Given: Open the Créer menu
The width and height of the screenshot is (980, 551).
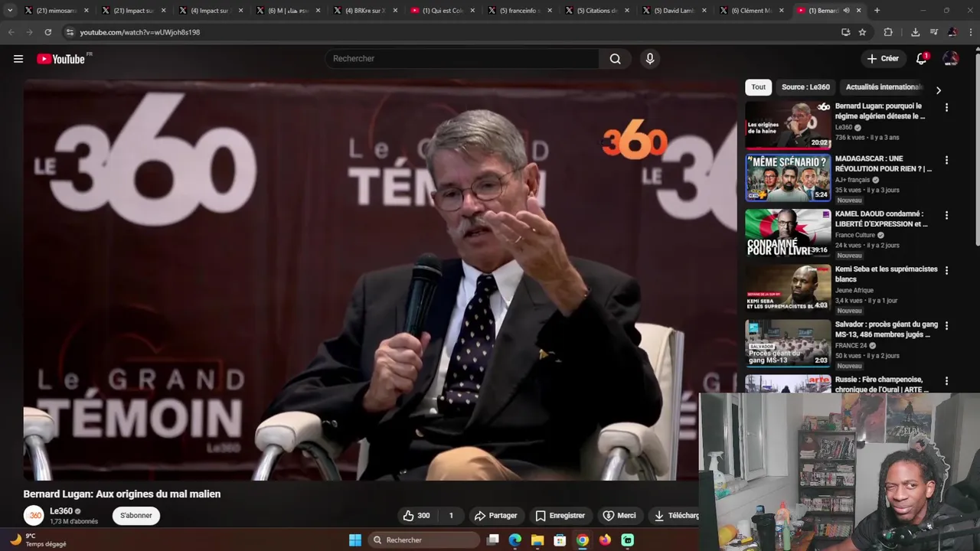Looking at the screenshot, I should pos(882,59).
